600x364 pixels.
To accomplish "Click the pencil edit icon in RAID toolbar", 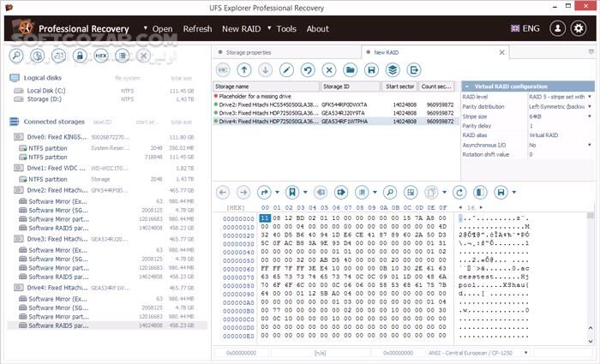I will (287, 69).
